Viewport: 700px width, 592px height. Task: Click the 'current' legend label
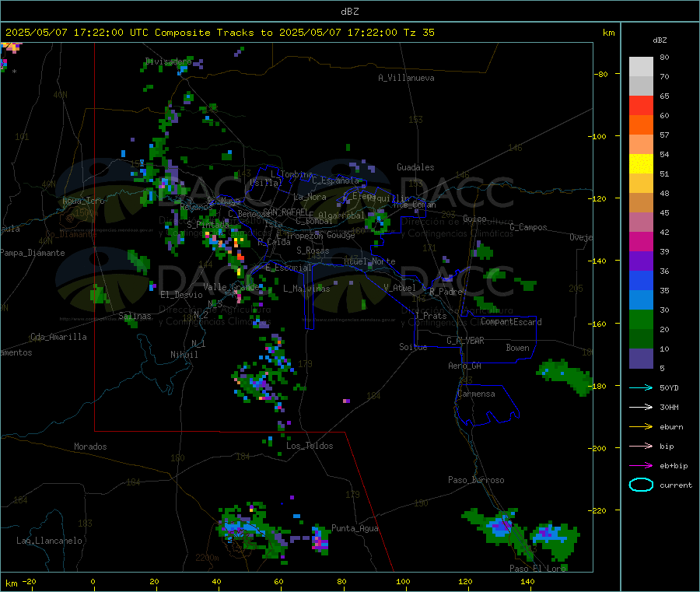point(676,485)
